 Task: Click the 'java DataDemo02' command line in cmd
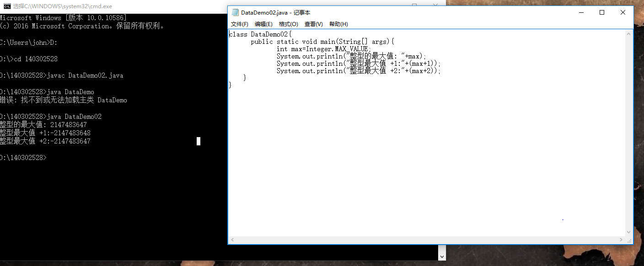coord(50,117)
